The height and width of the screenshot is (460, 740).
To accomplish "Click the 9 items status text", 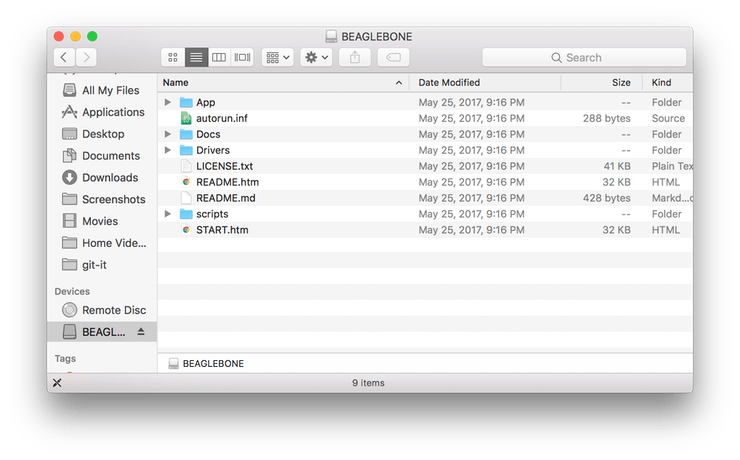I will tap(368, 383).
